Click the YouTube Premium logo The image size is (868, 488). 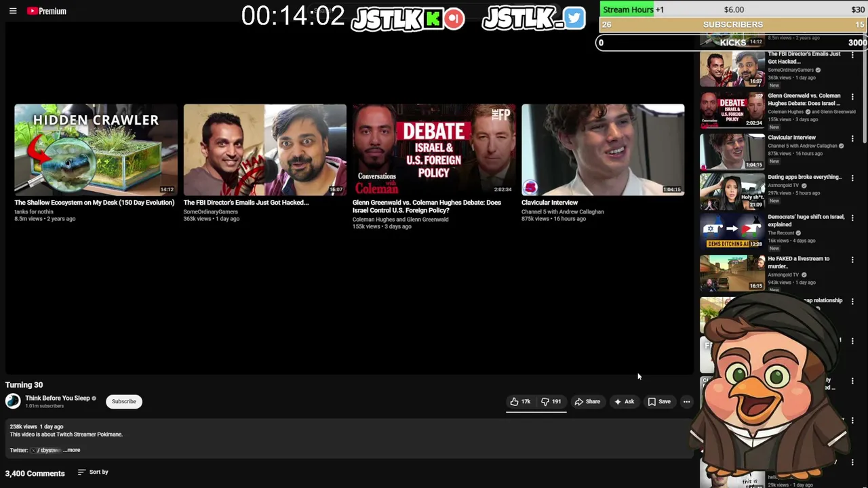[x=47, y=11]
